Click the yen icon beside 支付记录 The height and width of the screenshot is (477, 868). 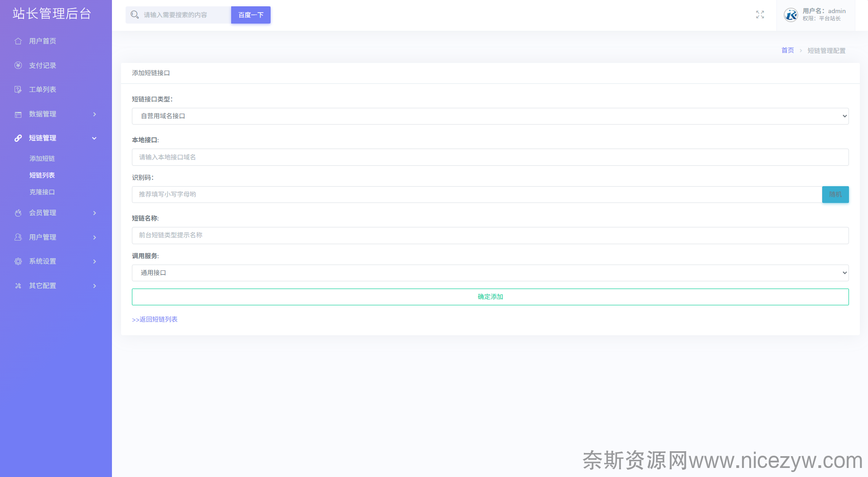point(18,65)
